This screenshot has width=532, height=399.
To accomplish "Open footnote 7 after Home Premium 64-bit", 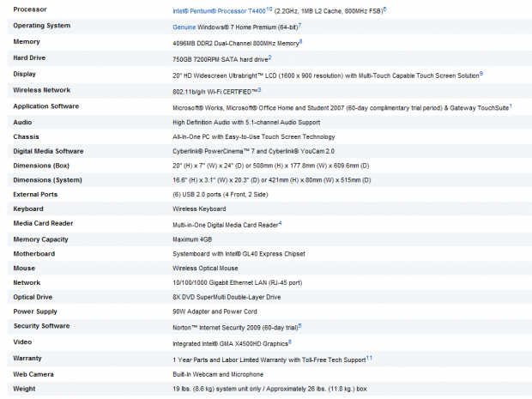I will [x=299, y=26].
